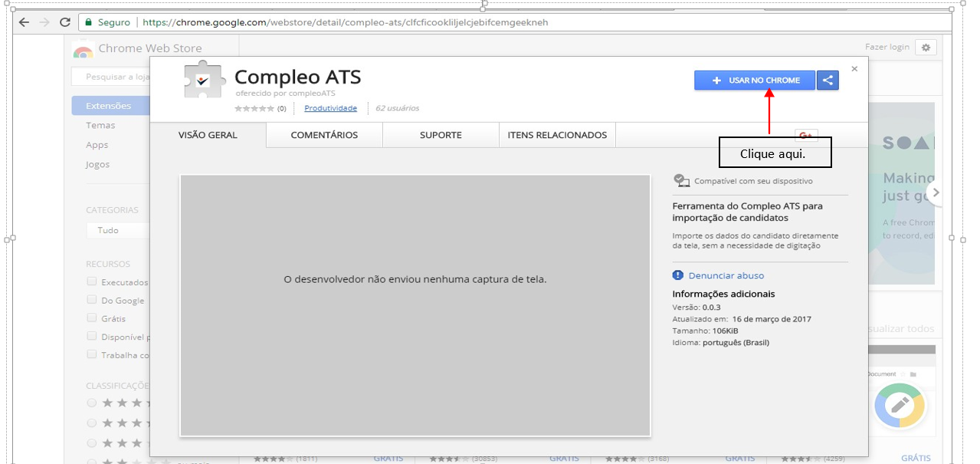Open the Tudo categories dropdown
This screenshot has height=464, width=980.
pyautogui.click(x=117, y=230)
